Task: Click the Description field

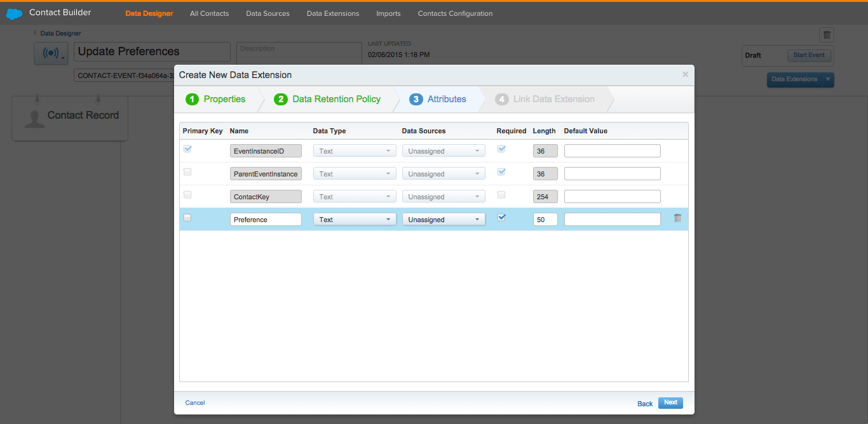Action: pos(299,53)
